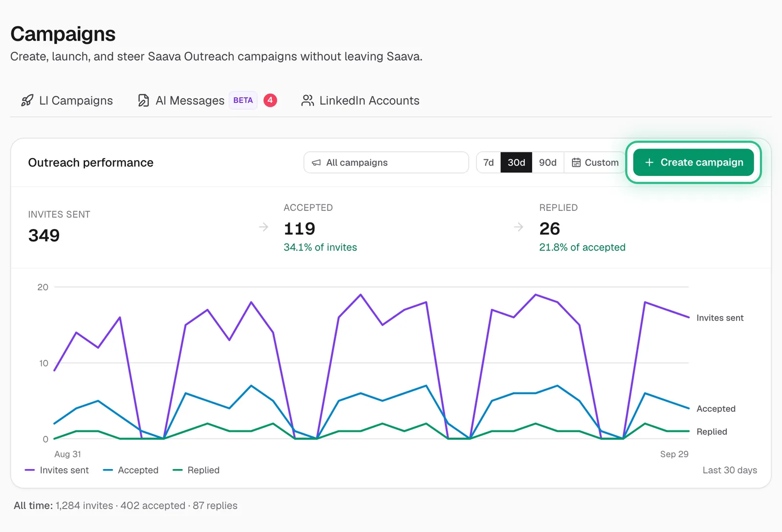
Task: Click the 34.1% of invites text
Action: (x=320, y=247)
